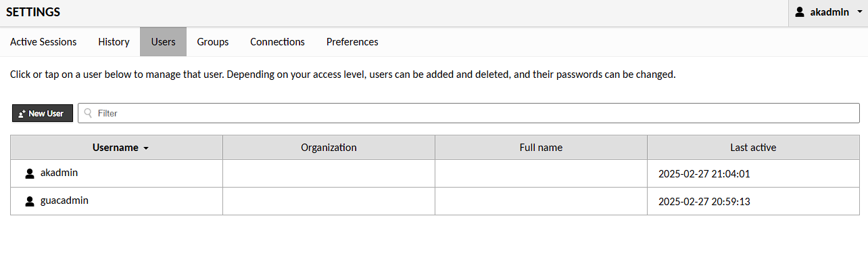Screen dimensions: 868x258
Task: Click the Last active column header
Action: point(753,148)
